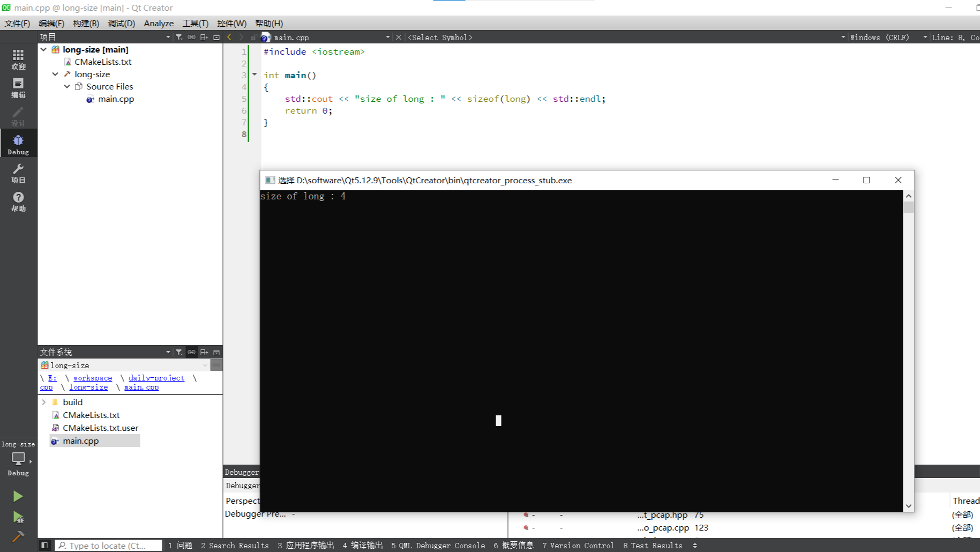Open the QML Debugger Console pane

[438, 546]
